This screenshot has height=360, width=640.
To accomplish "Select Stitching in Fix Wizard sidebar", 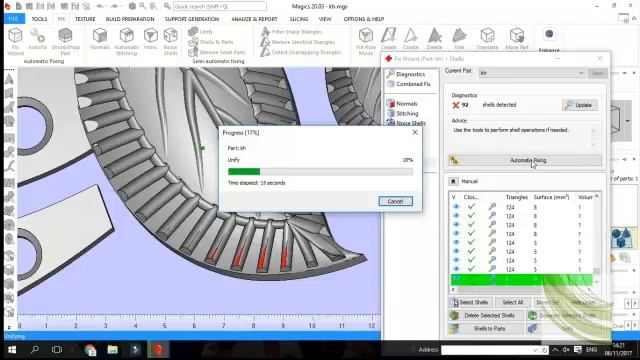I will [402, 113].
